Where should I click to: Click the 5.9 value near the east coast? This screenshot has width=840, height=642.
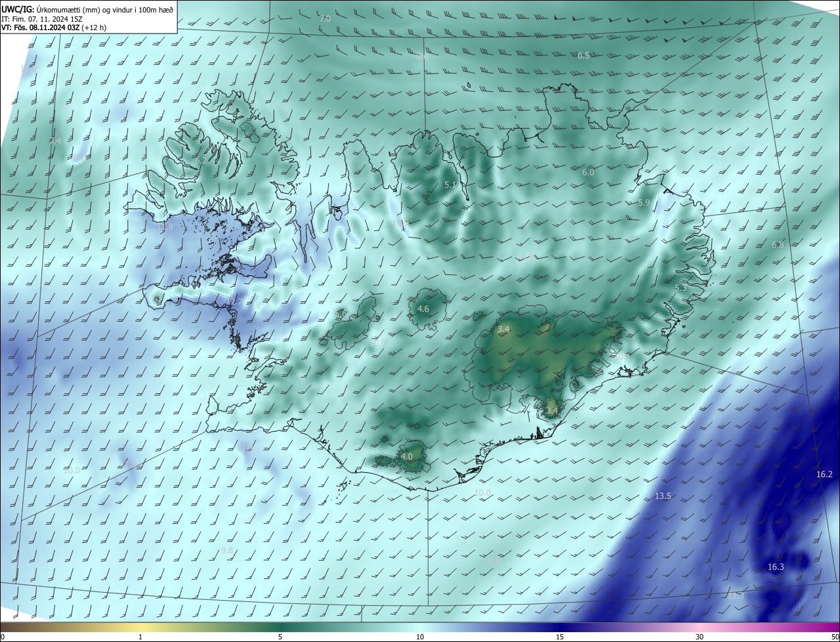[644, 203]
